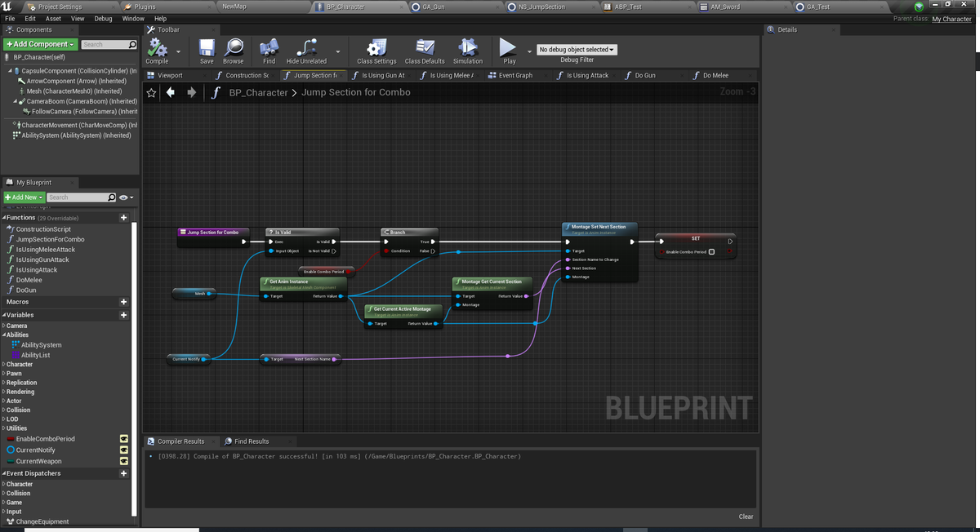Add a new variable via plus icon
Viewport: 980px width, 532px height.
pos(123,315)
